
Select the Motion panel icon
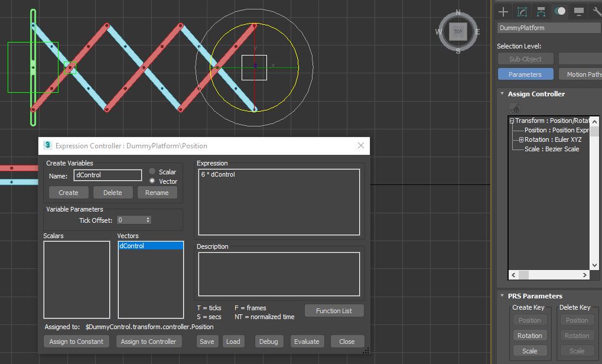point(559,11)
